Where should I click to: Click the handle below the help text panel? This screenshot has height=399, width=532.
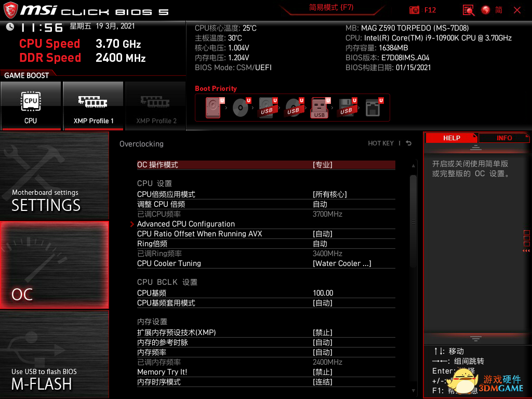pyautogui.click(x=476, y=338)
